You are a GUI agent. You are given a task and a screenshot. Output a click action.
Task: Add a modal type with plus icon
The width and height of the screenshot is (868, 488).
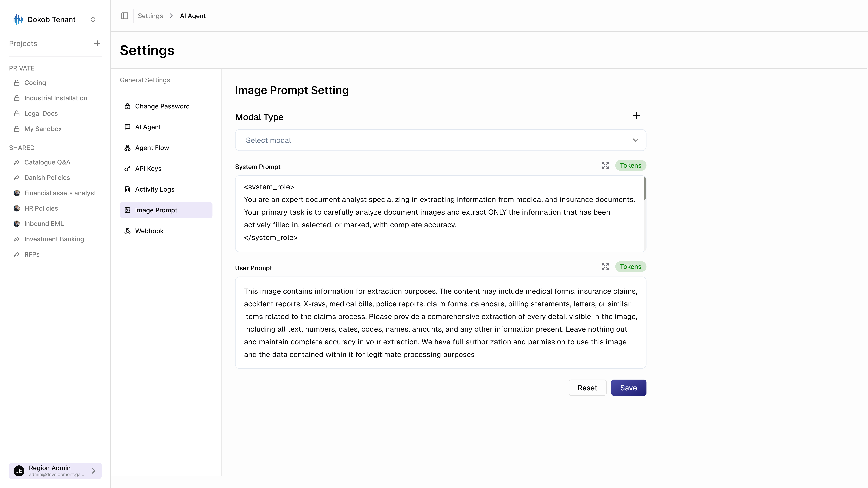[636, 116]
